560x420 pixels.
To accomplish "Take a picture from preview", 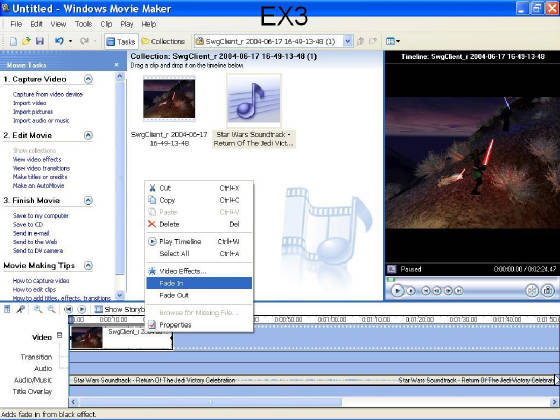I will click(548, 290).
